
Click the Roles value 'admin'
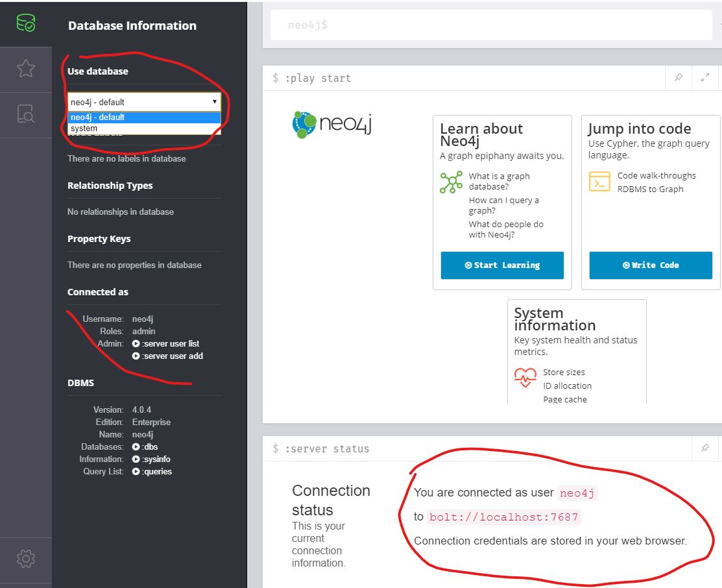point(143,332)
